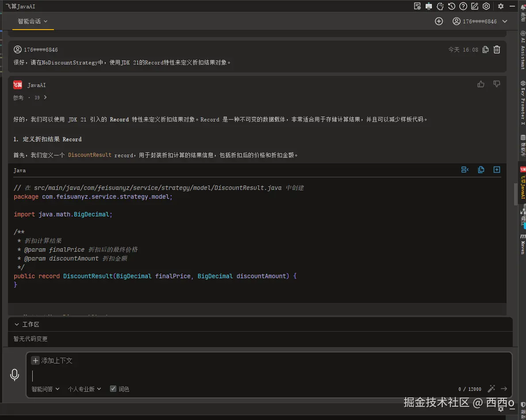Click 添加上下文 add context button
This screenshot has height=420, width=526.
click(52, 360)
